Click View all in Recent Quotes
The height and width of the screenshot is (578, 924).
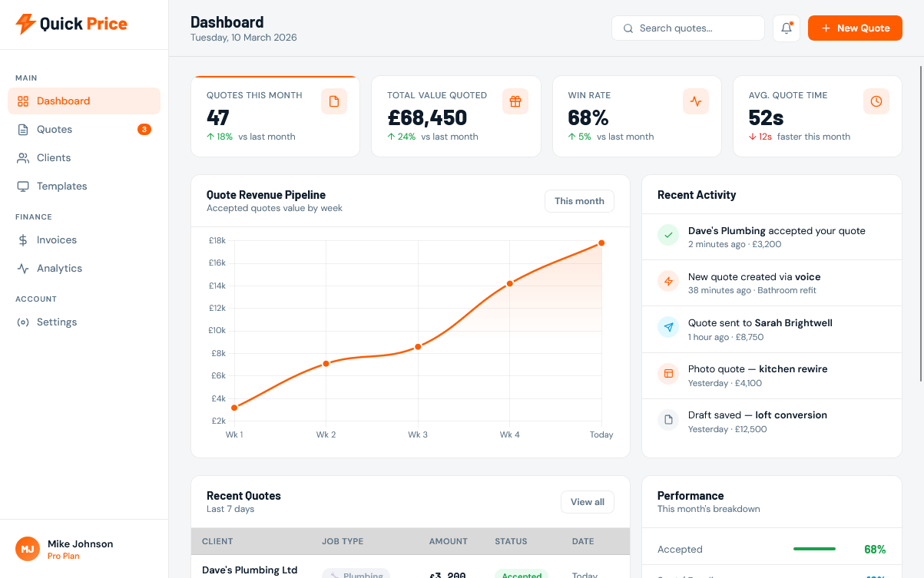pos(588,502)
